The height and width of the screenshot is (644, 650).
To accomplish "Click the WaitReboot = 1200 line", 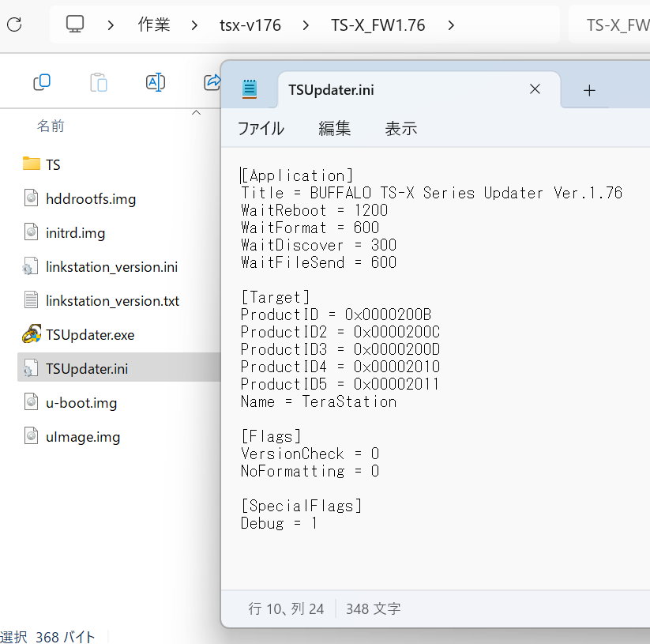I will [x=314, y=210].
